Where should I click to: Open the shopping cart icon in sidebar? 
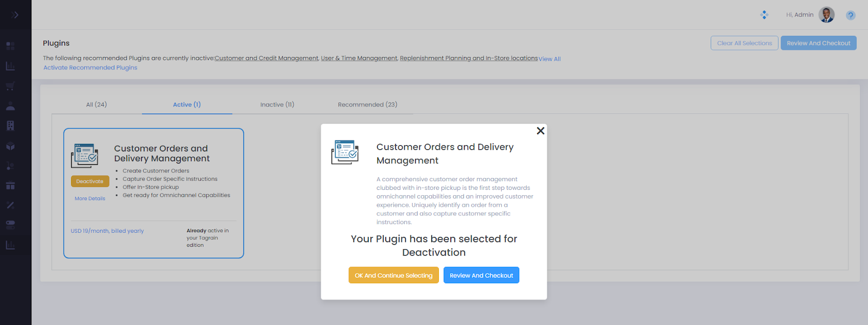(x=10, y=86)
